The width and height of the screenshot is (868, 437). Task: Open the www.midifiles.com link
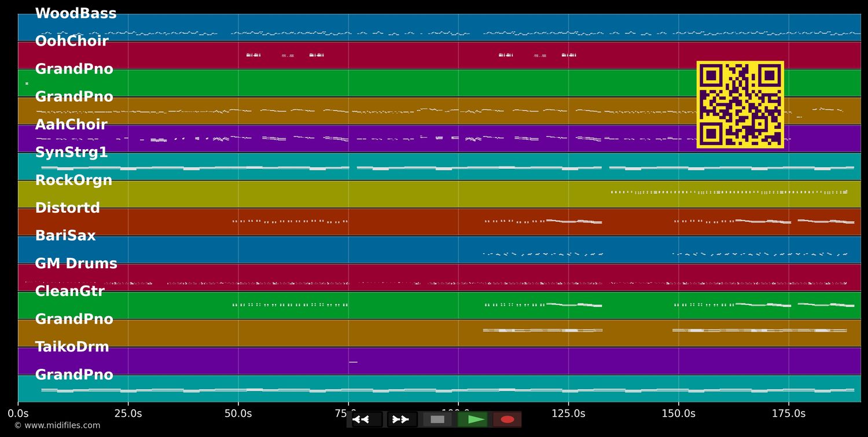(57, 425)
